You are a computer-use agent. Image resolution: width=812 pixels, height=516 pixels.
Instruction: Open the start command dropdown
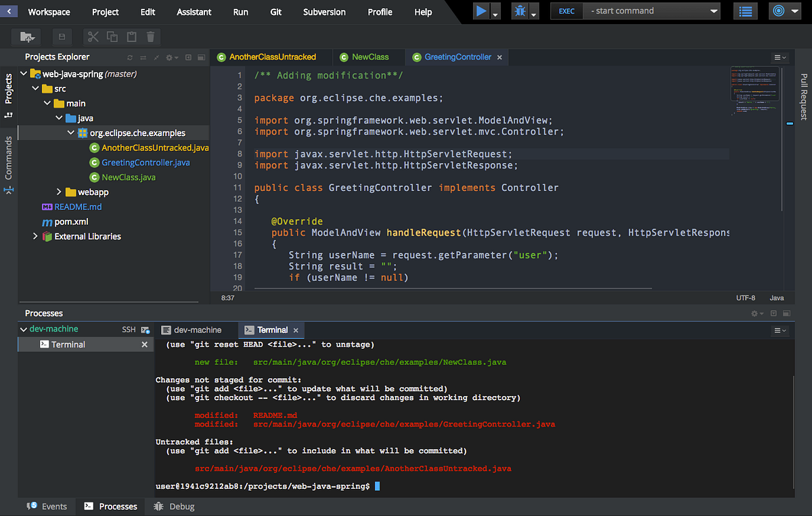pyautogui.click(x=715, y=12)
